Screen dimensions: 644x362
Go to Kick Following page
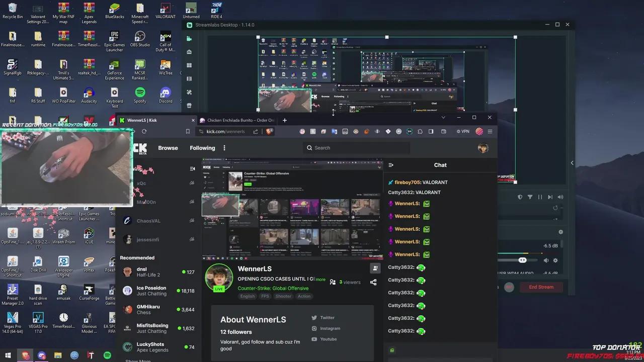202,148
